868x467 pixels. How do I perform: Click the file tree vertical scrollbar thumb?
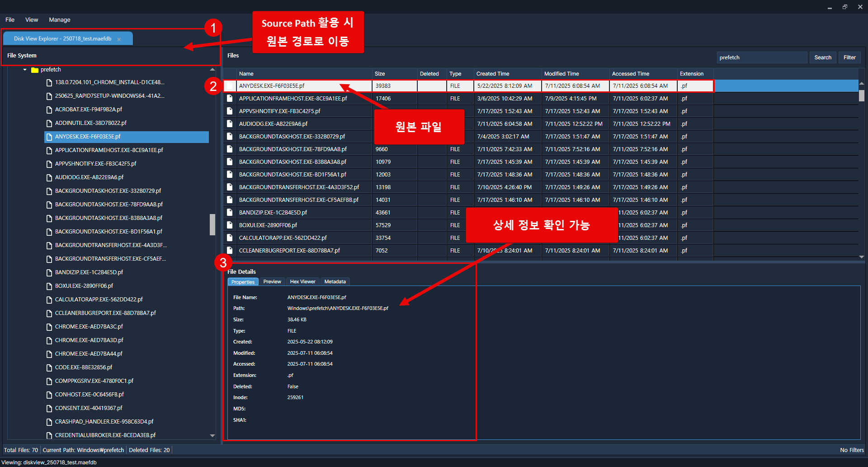tap(212, 224)
